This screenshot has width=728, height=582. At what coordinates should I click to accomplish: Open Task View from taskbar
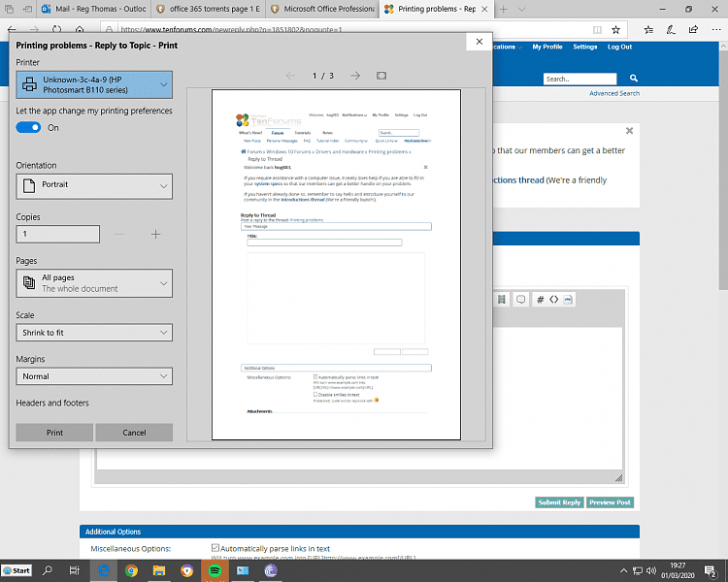(75, 570)
